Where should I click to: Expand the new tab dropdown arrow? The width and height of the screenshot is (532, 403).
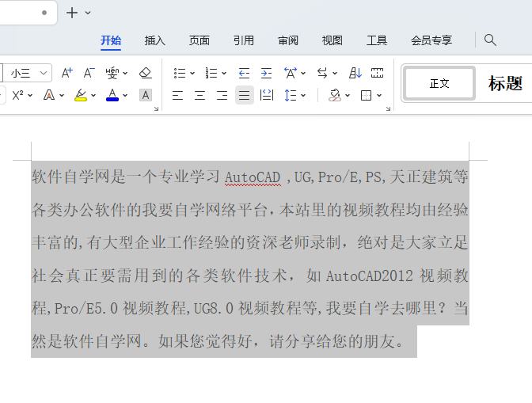point(88,13)
